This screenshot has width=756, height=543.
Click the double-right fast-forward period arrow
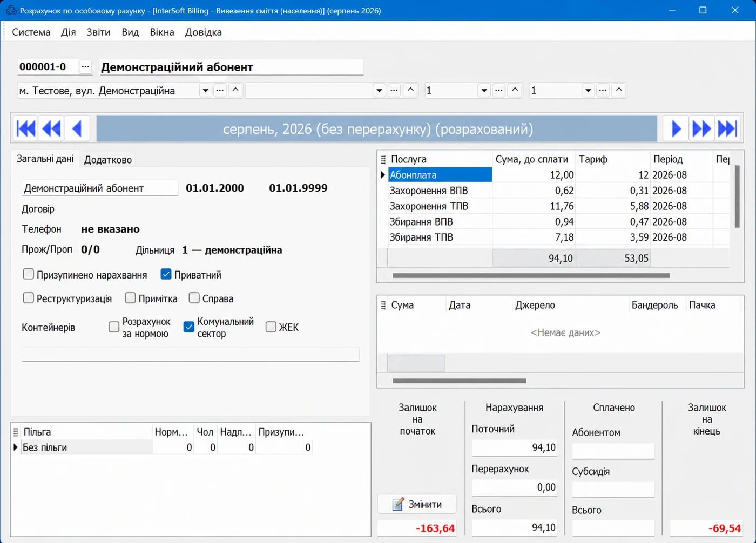(701, 129)
